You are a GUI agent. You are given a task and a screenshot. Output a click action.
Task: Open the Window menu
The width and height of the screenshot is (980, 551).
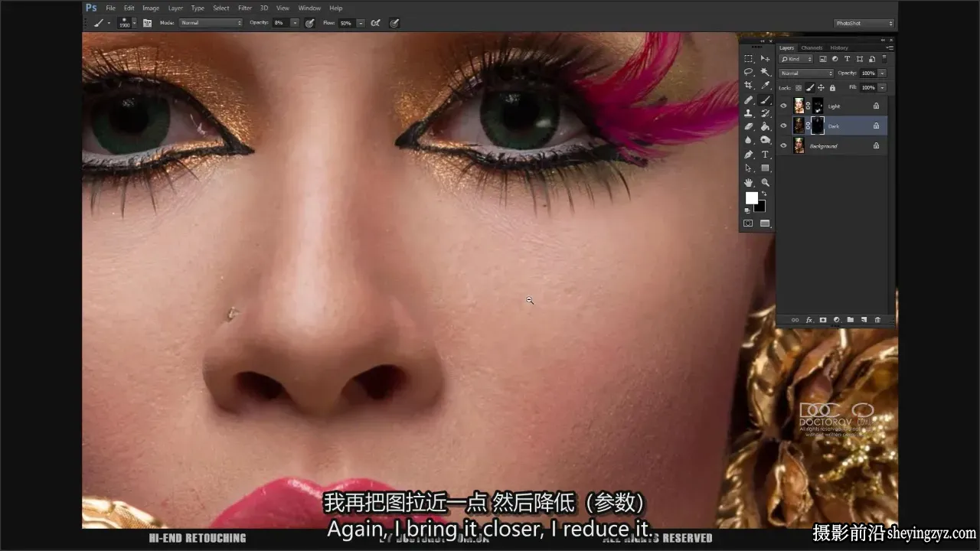coord(309,8)
